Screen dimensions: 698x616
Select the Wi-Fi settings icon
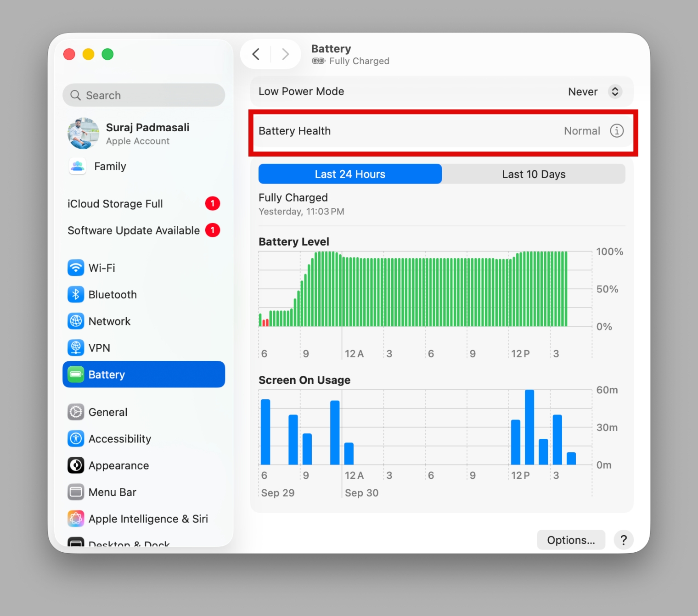76,268
